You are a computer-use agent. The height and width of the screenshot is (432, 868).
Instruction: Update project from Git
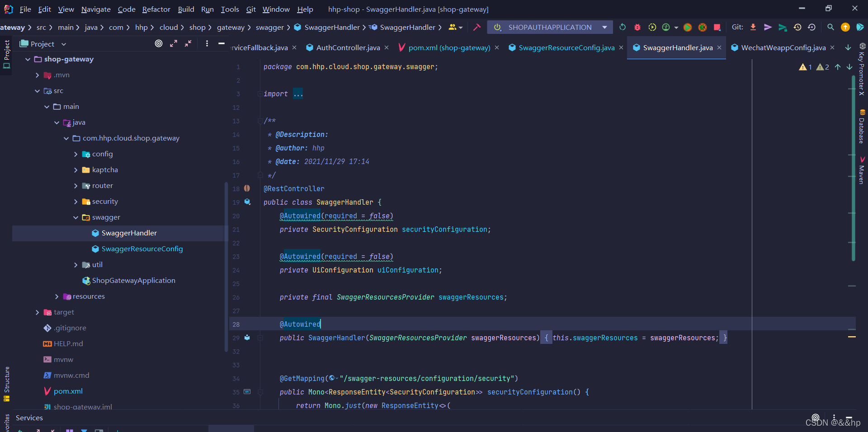(753, 27)
